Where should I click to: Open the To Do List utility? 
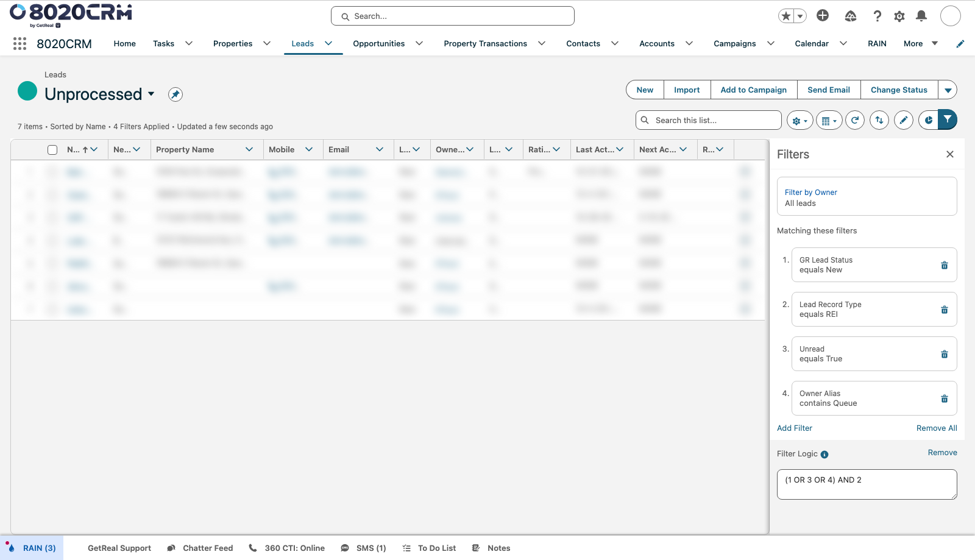click(x=429, y=548)
